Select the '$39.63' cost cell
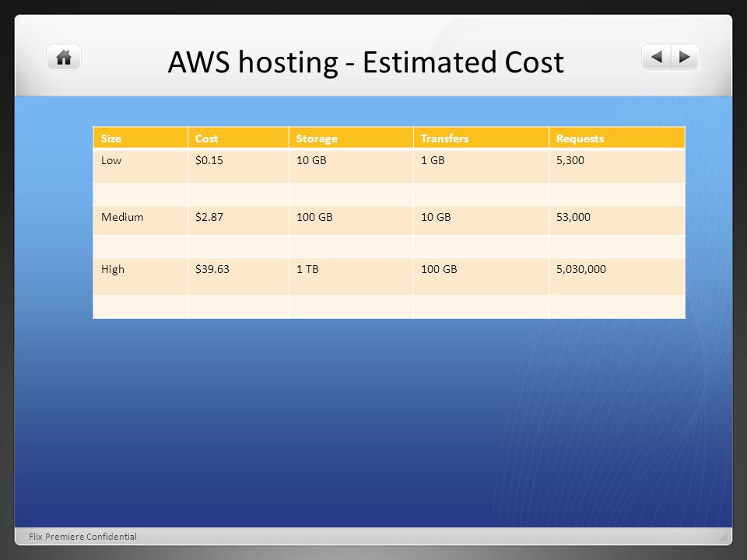Image resolution: width=747 pixels, height=560 pixels. click(238, 276)
